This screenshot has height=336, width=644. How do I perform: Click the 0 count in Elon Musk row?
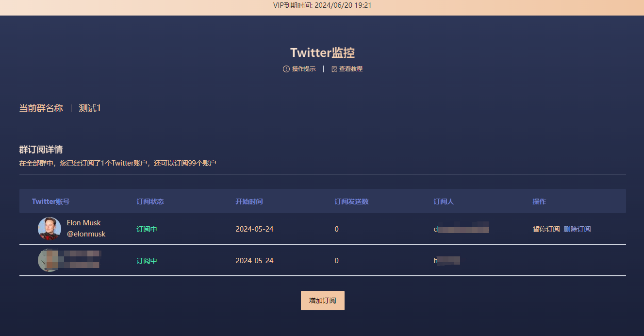(x=337, y=229)
